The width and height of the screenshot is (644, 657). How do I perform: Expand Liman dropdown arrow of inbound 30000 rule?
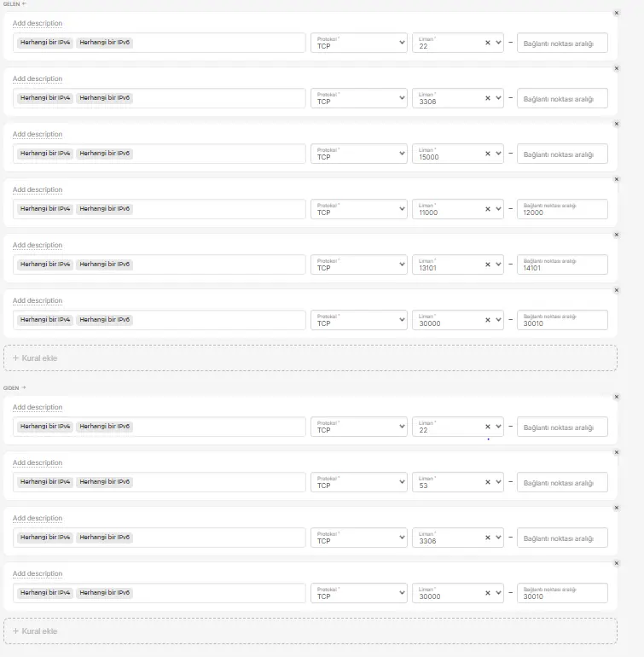(x=499, y=320)
